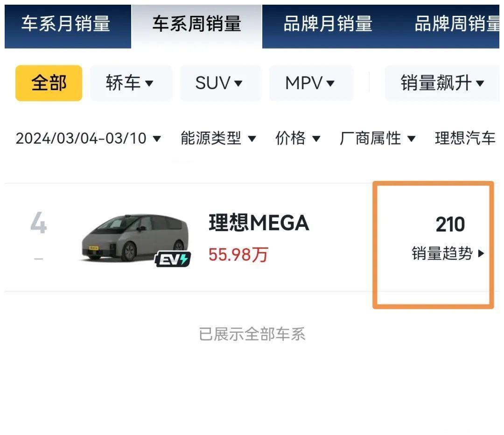Switch to the 品牌周销量 tab
The height and width of the screenshot is (435, 504).
point(456,24)
